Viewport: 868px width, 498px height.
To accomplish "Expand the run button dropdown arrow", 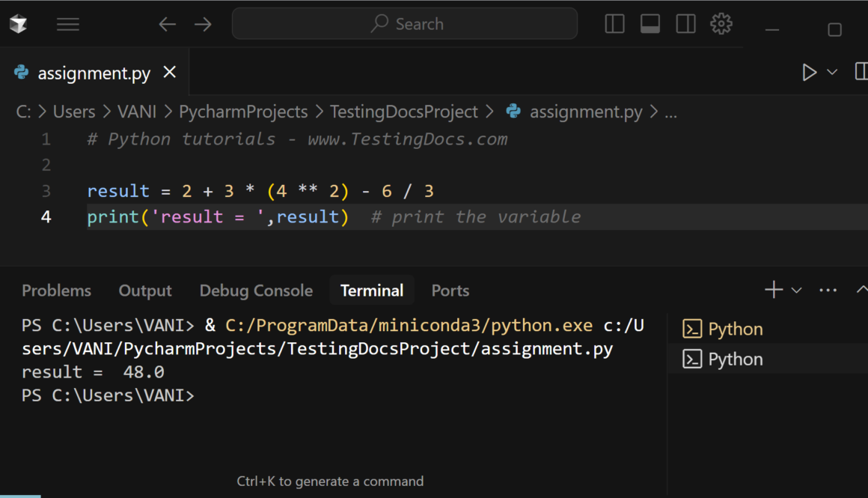I will coord(831,72).
